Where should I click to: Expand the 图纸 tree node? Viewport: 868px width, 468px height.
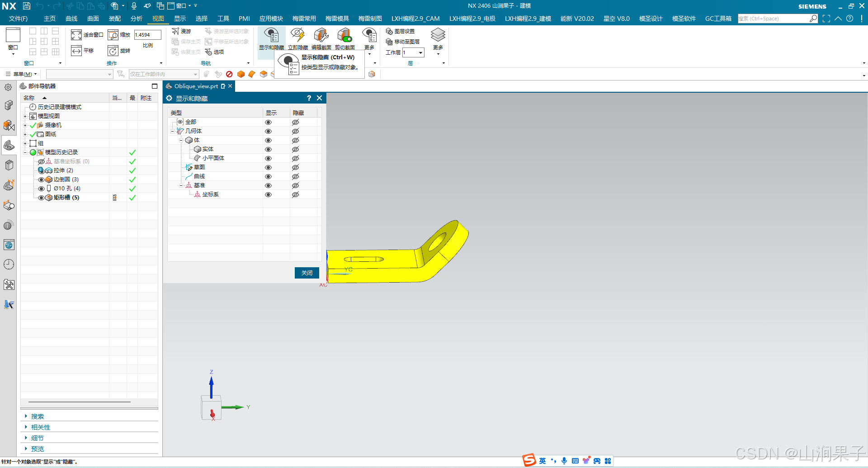point(25,134)
